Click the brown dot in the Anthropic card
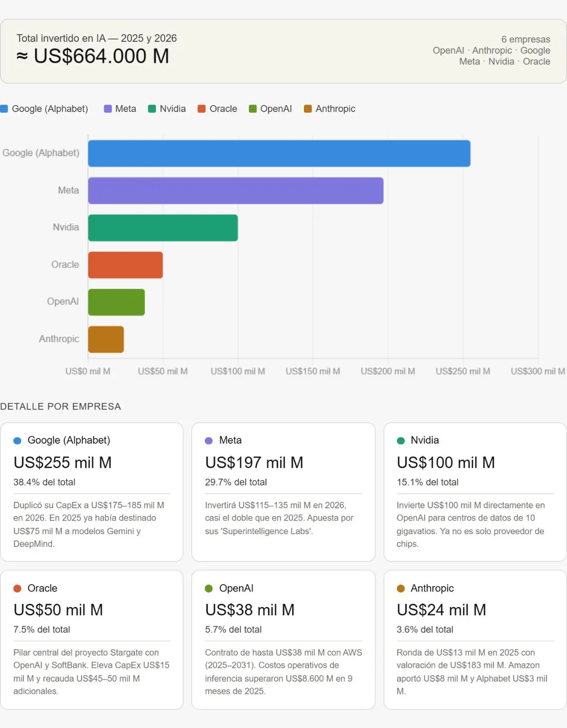 [x=401, y=588]
